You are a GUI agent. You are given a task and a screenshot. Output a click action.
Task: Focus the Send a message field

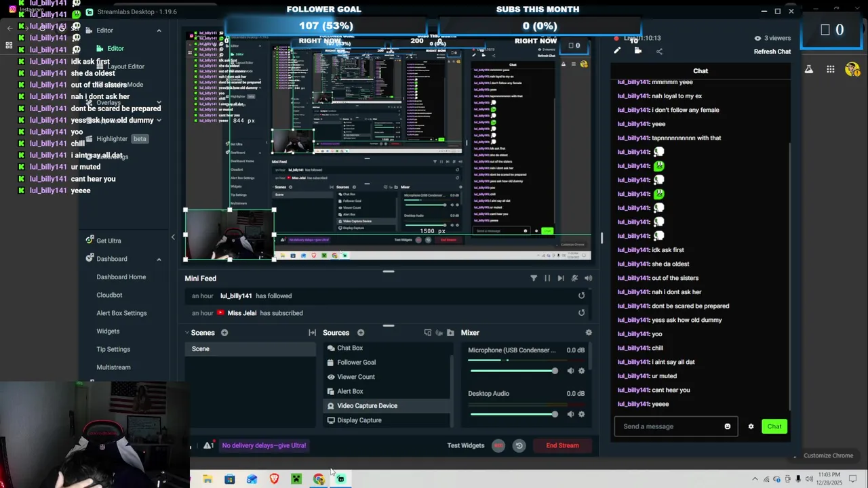pos(676,426)
